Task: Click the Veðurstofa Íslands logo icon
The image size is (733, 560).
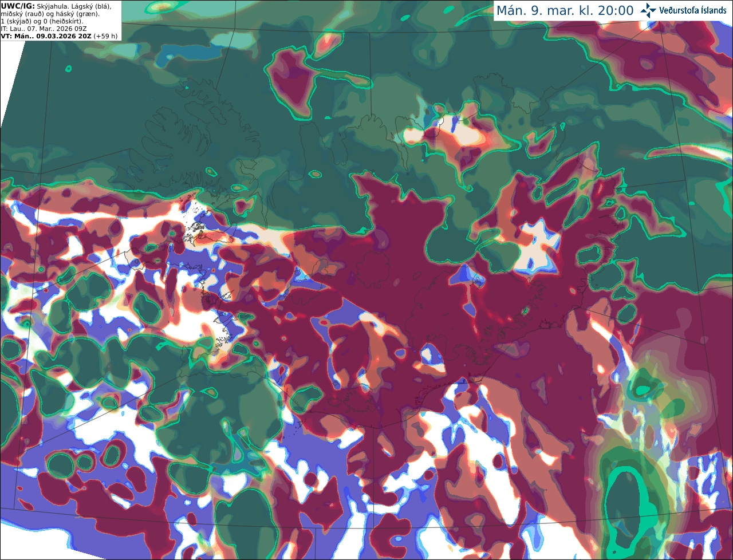Action: 648,10
